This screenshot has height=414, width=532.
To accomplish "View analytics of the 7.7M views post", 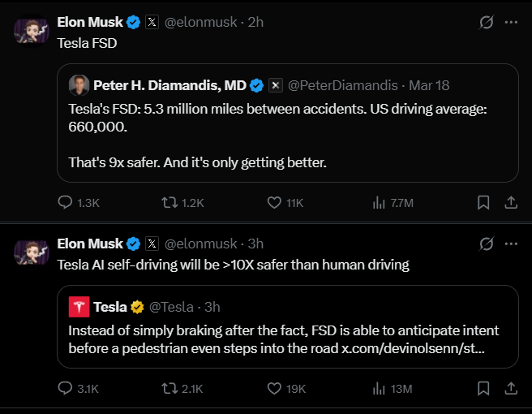I will click(x=379, y=203).
